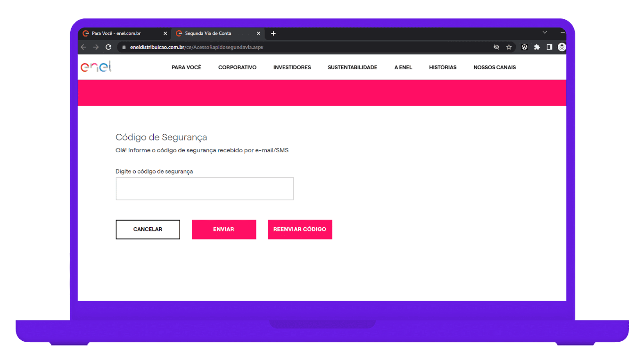The width and height of the screenshot is (644, 362).
Task: Open the Incognito profile icon
Action: point(561,47)
